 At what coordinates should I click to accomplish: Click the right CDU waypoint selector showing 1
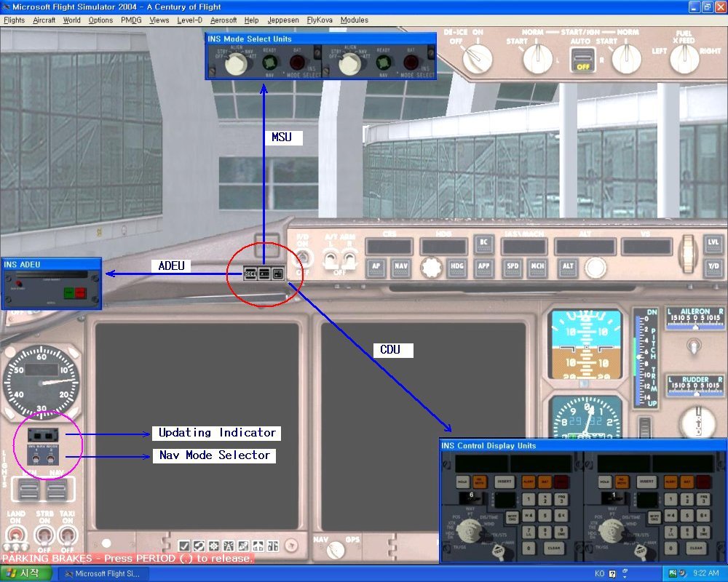pyautogui.click(x=613, y=498)
